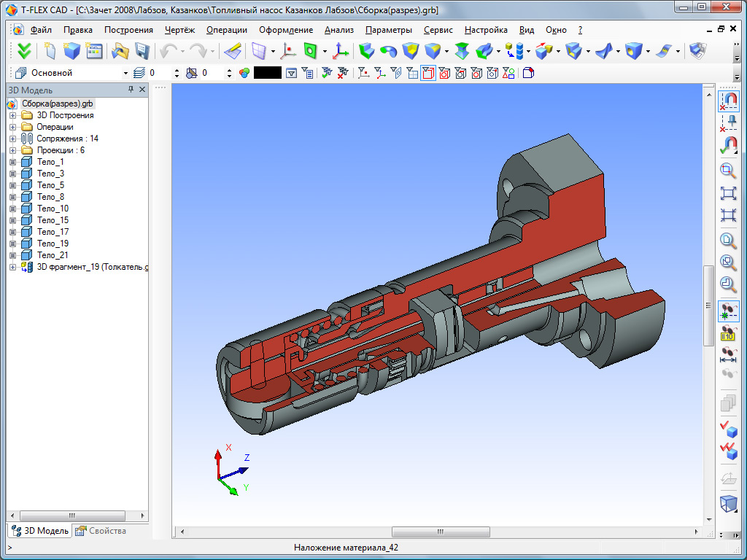Toggle the highlighted selection filter button

point(427,73)
